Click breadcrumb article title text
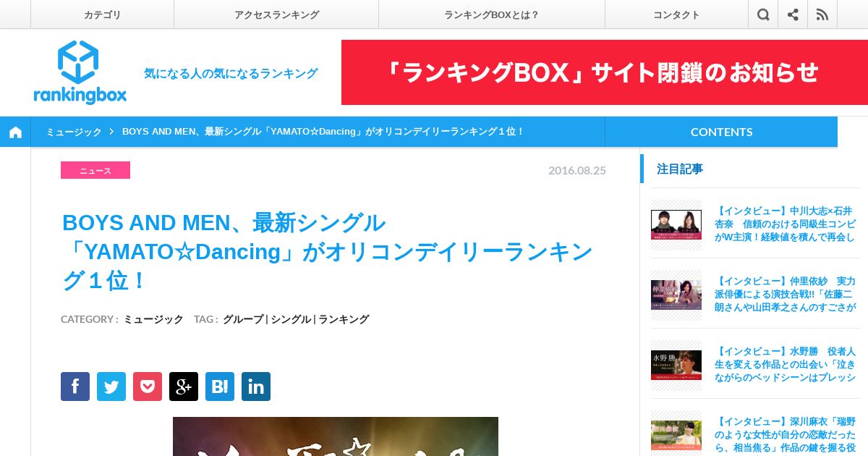This screenshot has width=868, height=456. click(323, 132)
